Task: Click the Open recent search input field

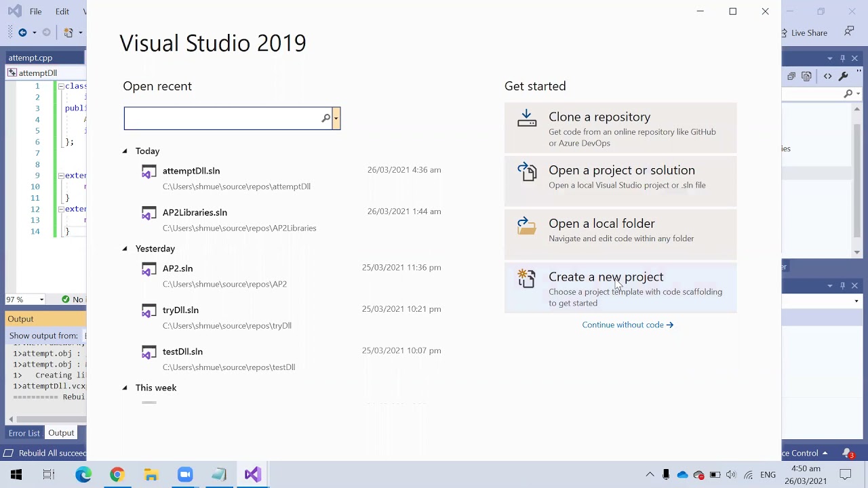Action: tap(222, 119)
